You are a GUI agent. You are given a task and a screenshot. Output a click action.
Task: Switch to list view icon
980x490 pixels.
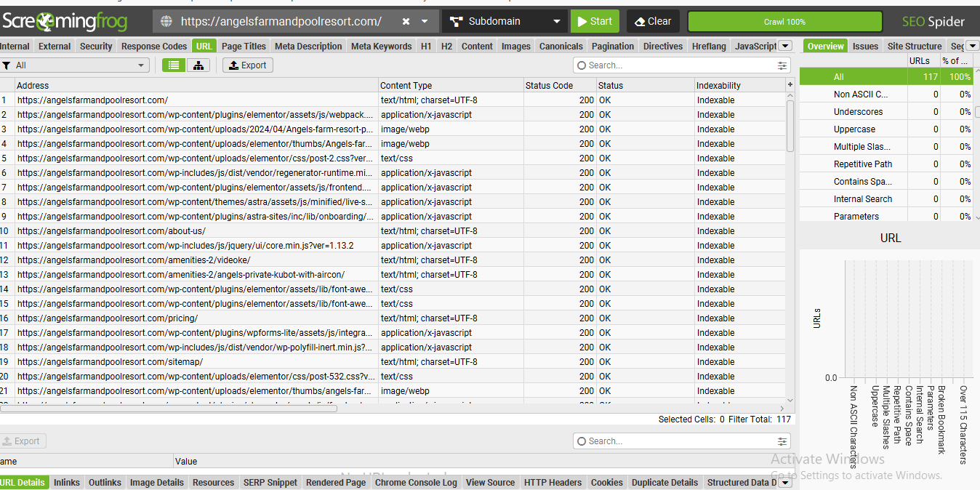point(173,65)
